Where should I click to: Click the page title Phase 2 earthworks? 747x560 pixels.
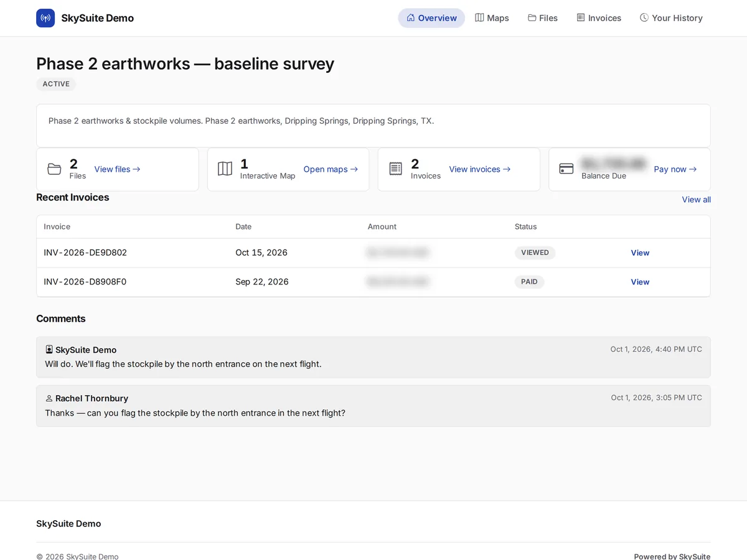tap(185, 63)
